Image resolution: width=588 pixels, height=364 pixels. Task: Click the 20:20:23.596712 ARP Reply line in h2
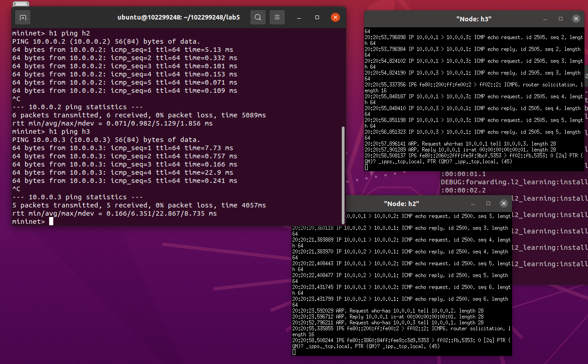click(x=388, y=317)
